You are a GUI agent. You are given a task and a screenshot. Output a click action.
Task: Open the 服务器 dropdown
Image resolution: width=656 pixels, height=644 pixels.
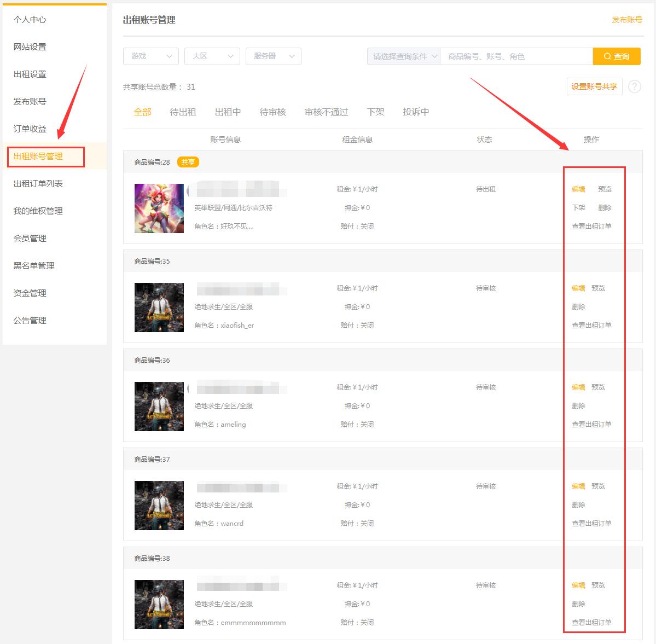coord(273,56)
